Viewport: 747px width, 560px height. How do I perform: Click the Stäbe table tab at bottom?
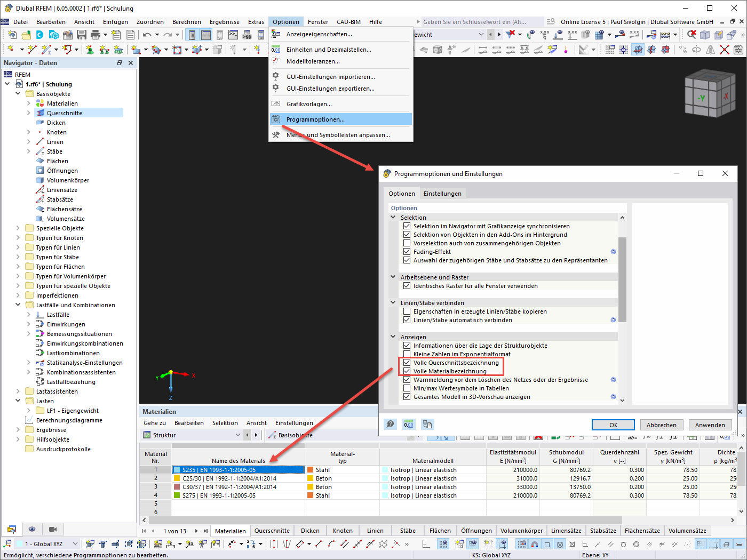pos(408,531)
